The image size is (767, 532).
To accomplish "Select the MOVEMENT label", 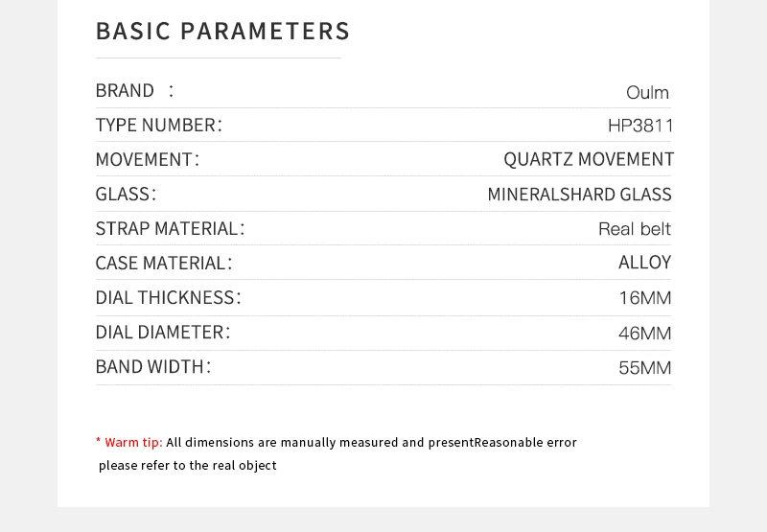I will coord(147,160).
